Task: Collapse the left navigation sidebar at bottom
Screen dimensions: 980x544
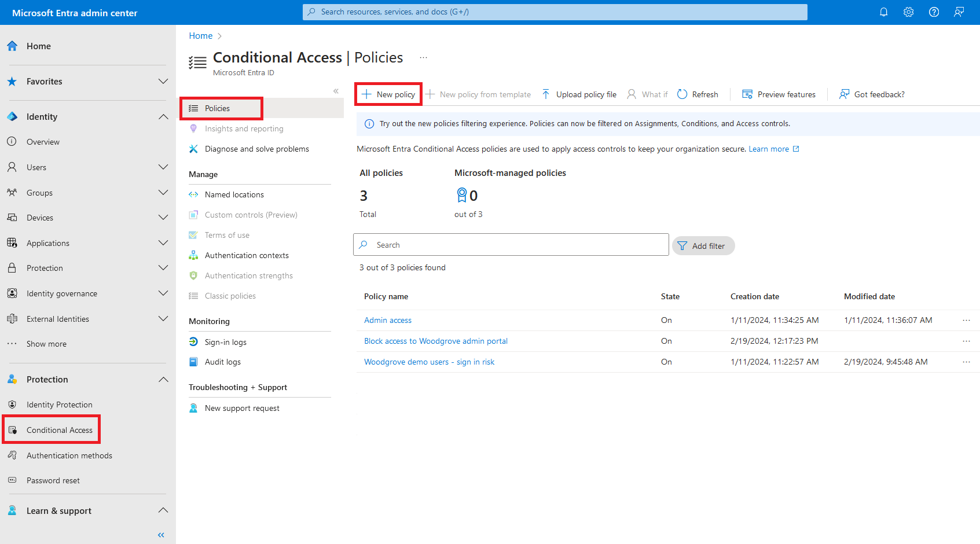Action: [161, 535]
